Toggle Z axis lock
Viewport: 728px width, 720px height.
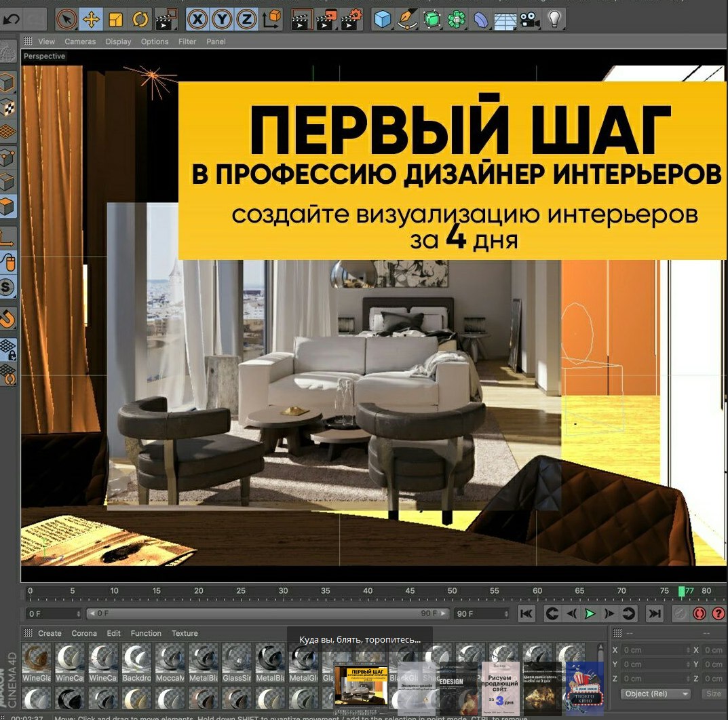[246, 20]
